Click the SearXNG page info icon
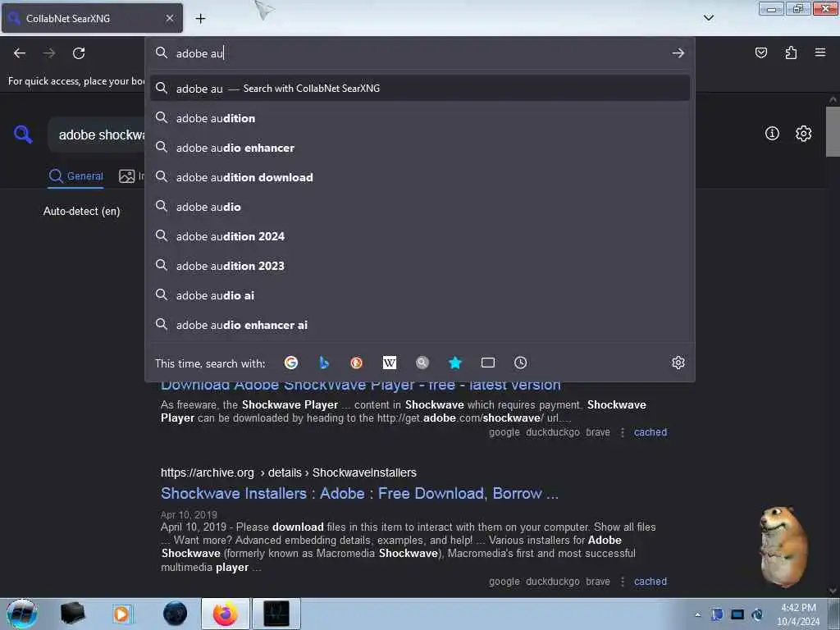Image resolution: width=840 pixels, height=630 pixels. [772, 134]
